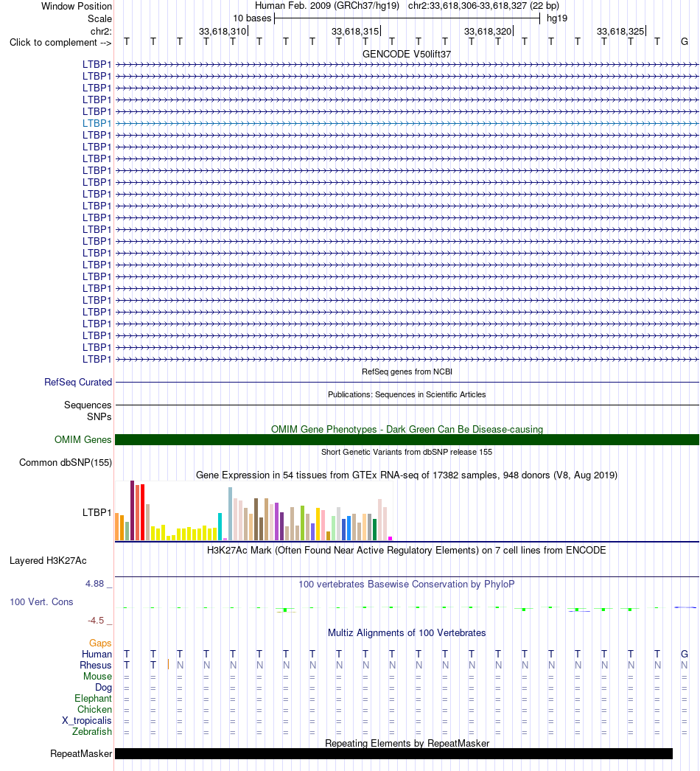The height and width of the screenshot is (771, 700).
Task: Click the 'RefSeq Curated' track label
Action: click(x=78, y=382)
